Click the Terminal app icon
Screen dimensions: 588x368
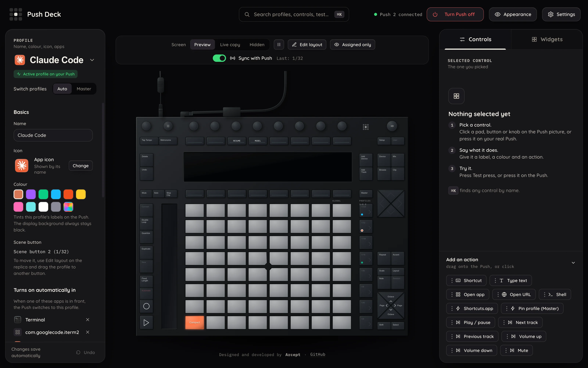(x=17, y=320)
